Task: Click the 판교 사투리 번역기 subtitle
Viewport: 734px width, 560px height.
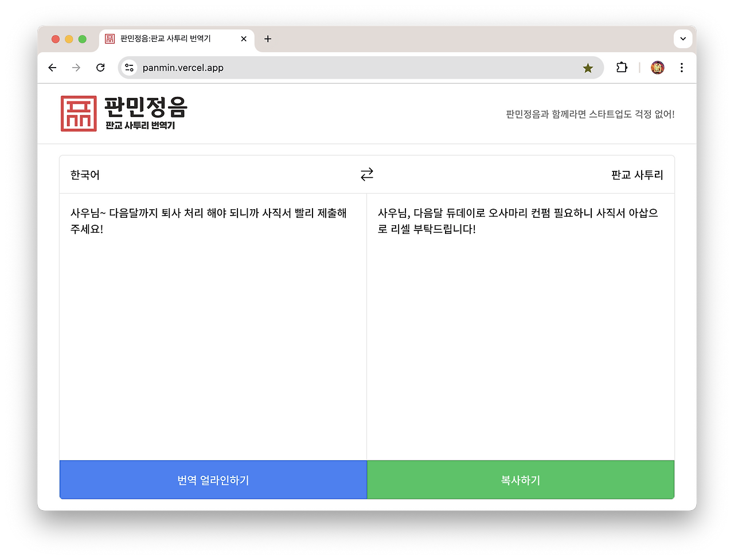Action: (x=140, y=126)
